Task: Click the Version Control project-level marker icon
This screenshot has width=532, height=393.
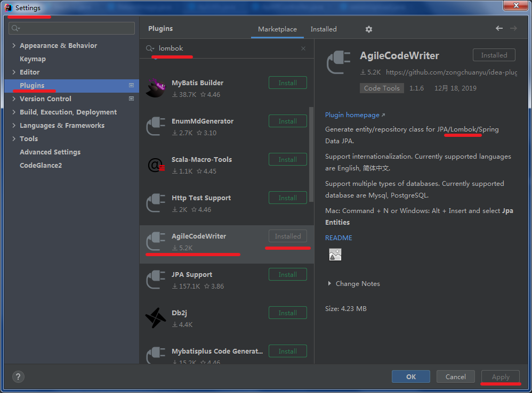Action: [131, 99]
